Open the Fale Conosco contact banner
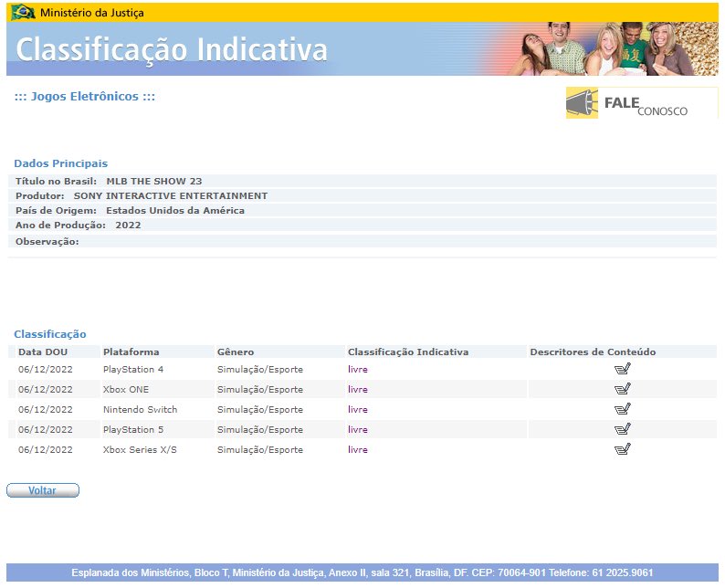Image resolution: width=725 pixels, height=588 pixels. pyautogui.click(x=642, y=103)
